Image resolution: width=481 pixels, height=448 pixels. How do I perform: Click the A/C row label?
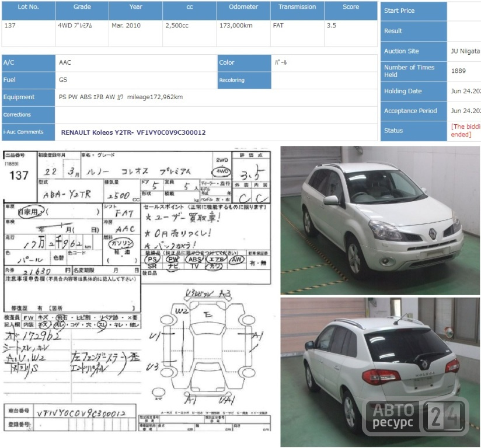(x=29, y=63)
